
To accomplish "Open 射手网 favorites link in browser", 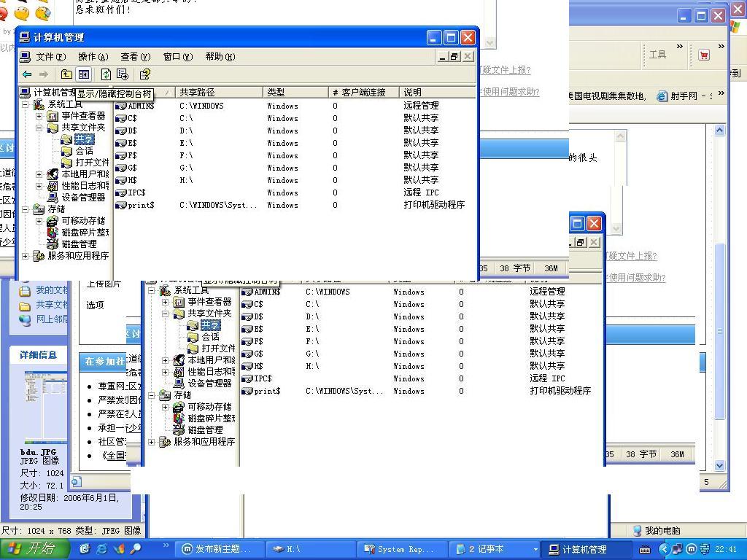I will pos(684,96).
